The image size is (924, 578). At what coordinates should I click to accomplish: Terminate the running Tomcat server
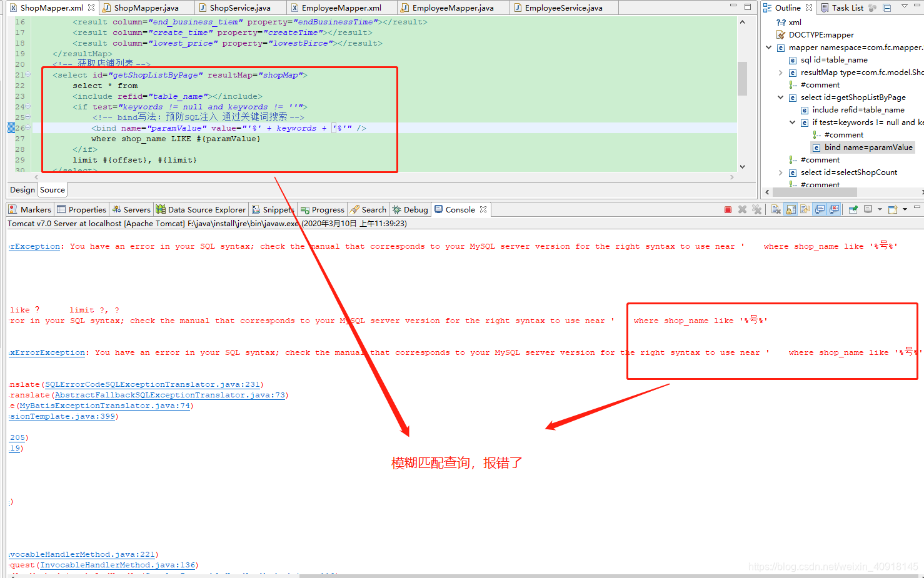[727, 209]
